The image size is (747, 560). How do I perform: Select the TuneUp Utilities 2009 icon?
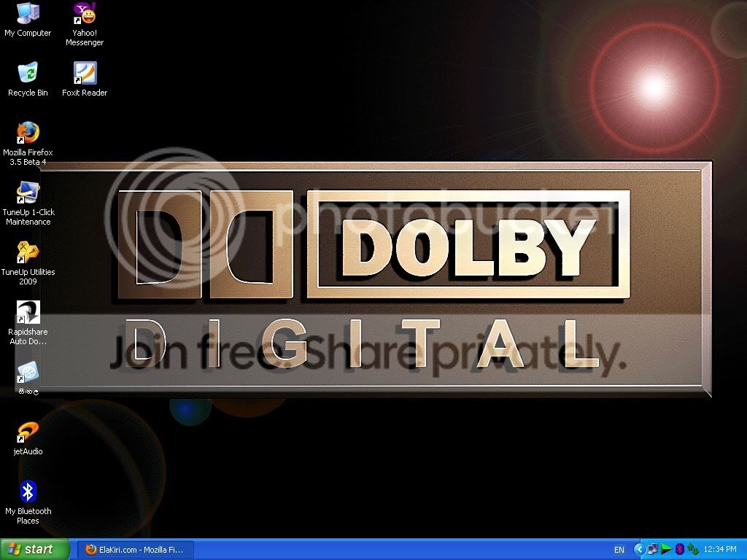[28, 262]
